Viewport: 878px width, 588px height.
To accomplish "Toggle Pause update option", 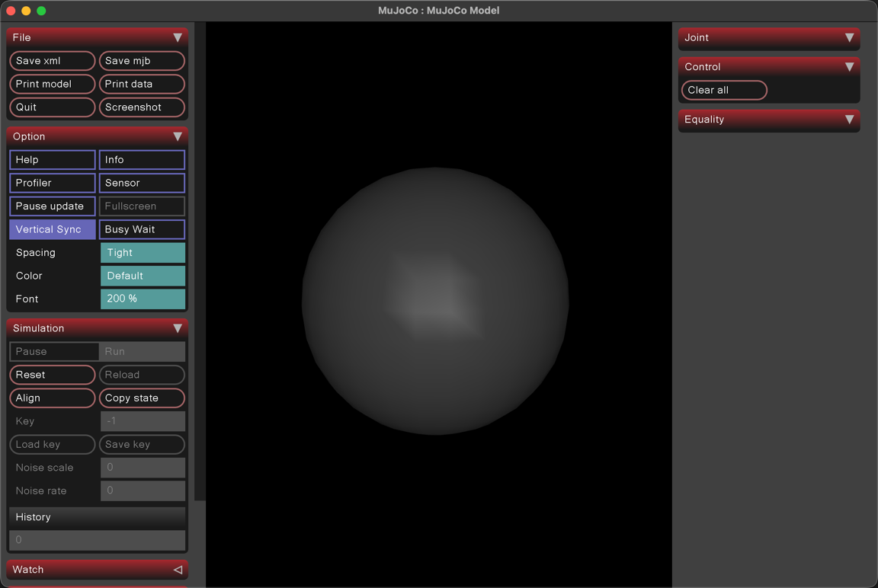I will click(x=52, y=206).
